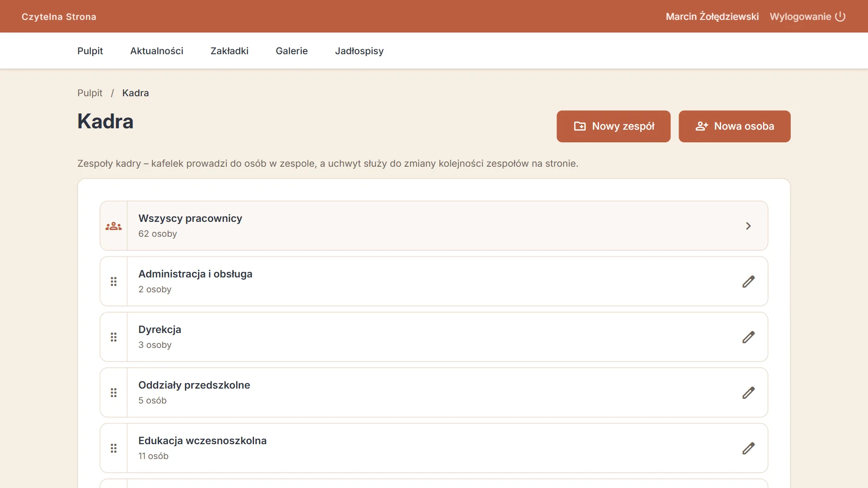Open the Galerie section
Screen dimensions: 868x488
point(292,51)
